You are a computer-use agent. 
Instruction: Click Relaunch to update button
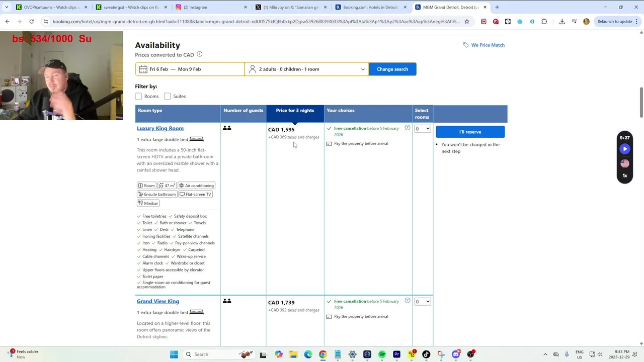click(615, 22)
